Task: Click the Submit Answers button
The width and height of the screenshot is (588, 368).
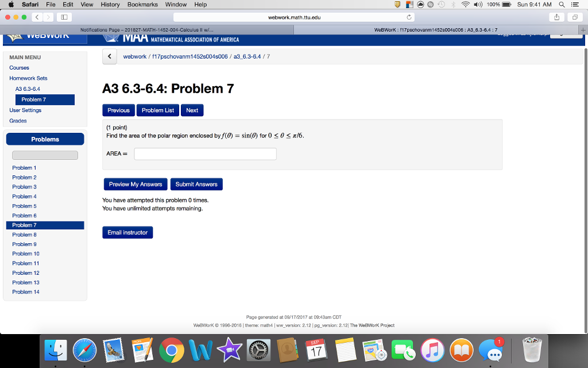Action: point(196,184)
